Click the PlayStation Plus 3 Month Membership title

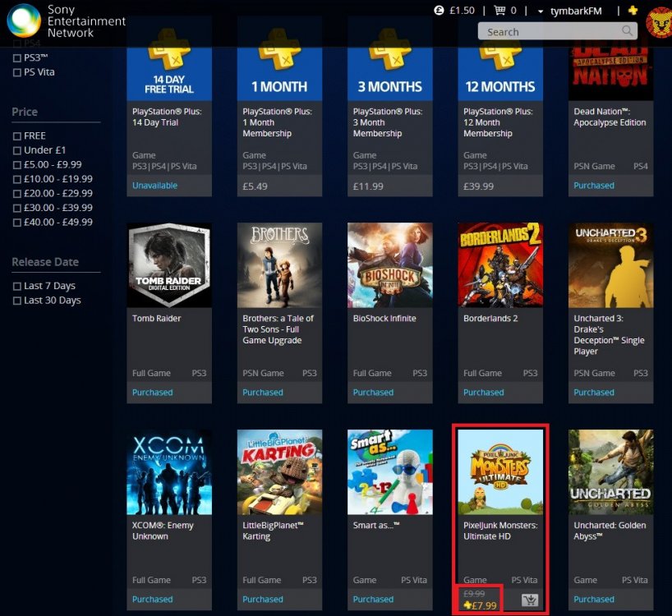coord(388,122)
